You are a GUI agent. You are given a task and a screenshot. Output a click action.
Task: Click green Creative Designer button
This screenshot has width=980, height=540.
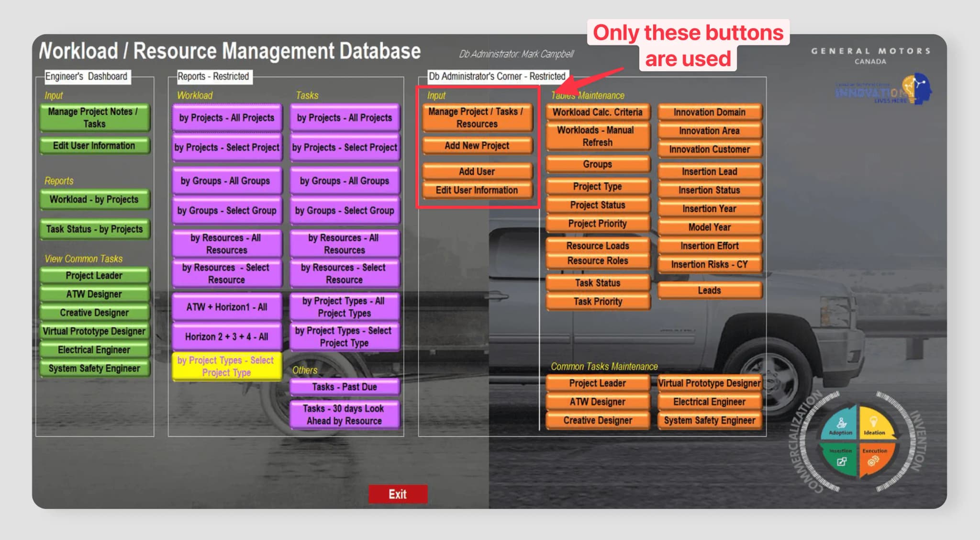94,313
